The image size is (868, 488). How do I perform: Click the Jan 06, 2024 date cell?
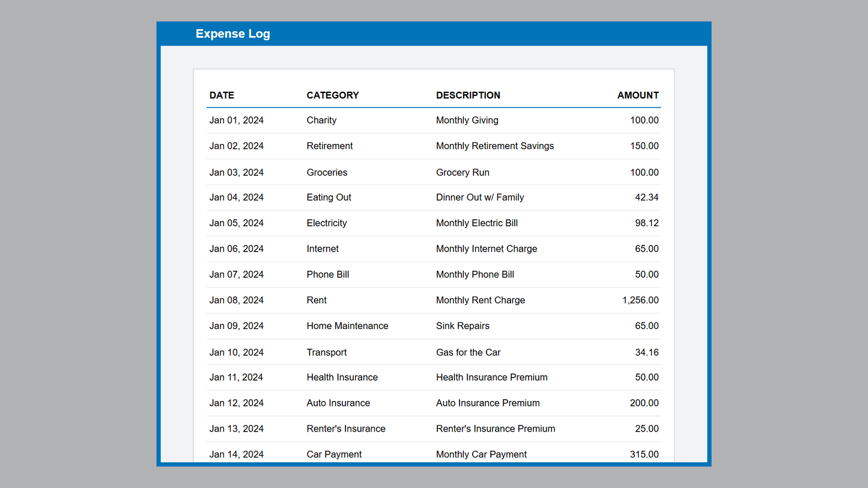[x=237, y=249]
